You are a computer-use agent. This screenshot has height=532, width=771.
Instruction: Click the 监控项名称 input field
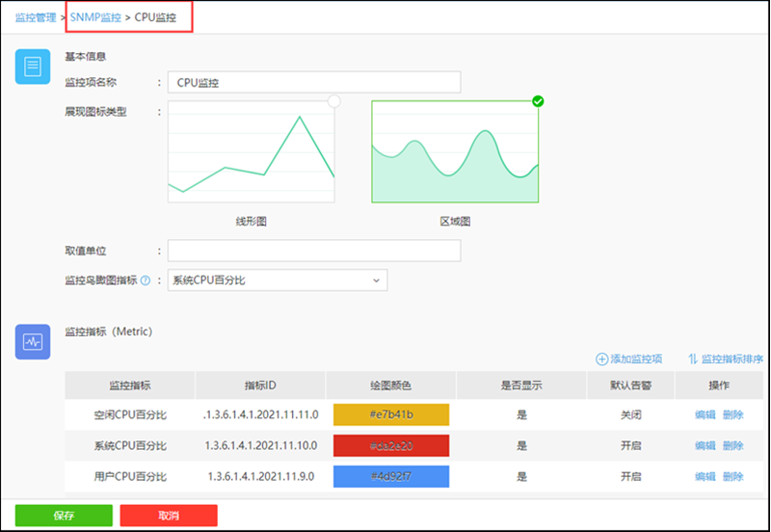314,83
